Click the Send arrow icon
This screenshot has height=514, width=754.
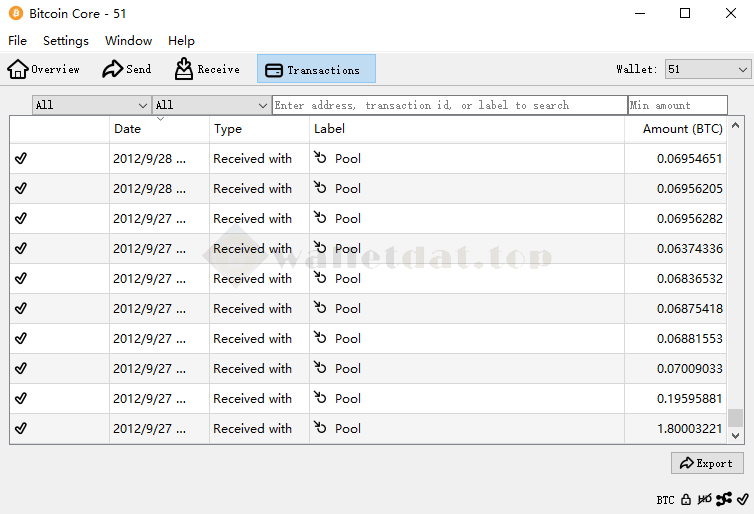[112, 69]
